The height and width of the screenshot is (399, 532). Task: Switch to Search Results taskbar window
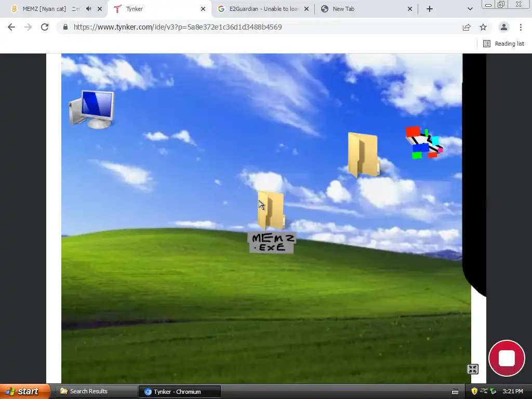point(96,391)
